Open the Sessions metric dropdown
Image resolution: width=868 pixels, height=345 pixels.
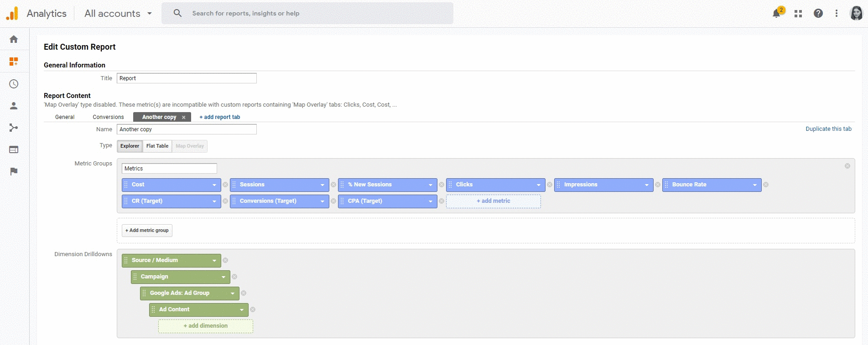322,185
